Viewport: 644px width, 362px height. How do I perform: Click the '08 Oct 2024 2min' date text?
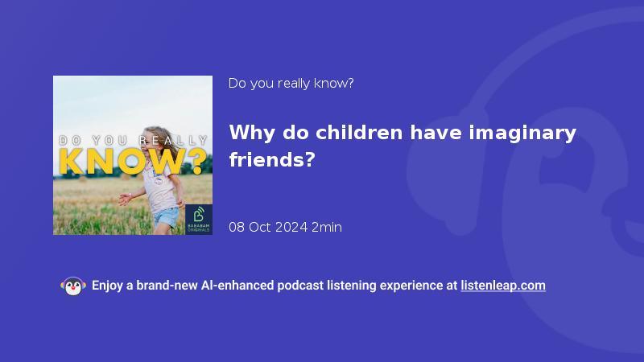click(285, 227)
